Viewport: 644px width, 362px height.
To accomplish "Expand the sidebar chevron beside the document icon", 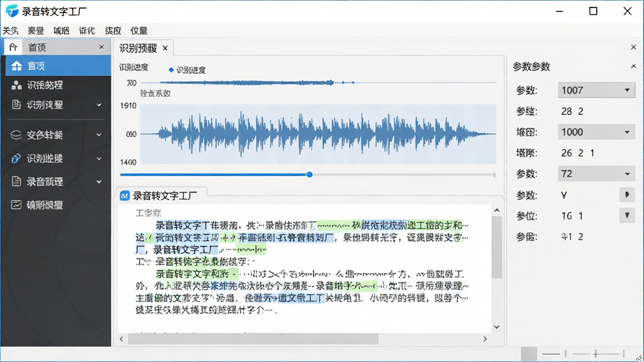I will click(x=99, y=105).
